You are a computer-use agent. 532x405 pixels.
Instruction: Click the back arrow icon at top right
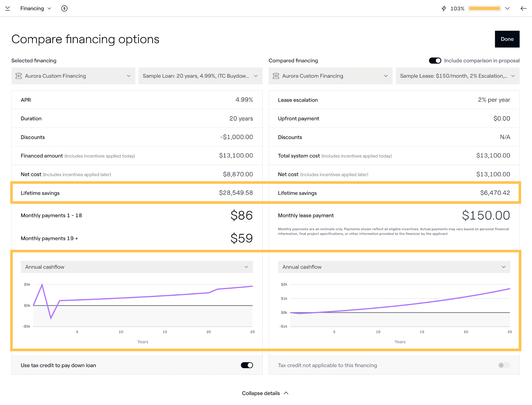pos(523,8)
